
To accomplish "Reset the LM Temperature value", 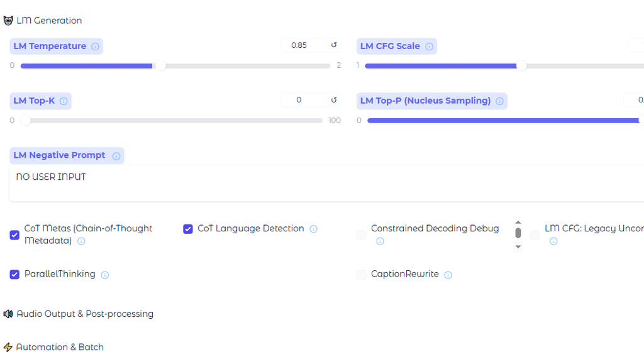I will click(334, 45).
